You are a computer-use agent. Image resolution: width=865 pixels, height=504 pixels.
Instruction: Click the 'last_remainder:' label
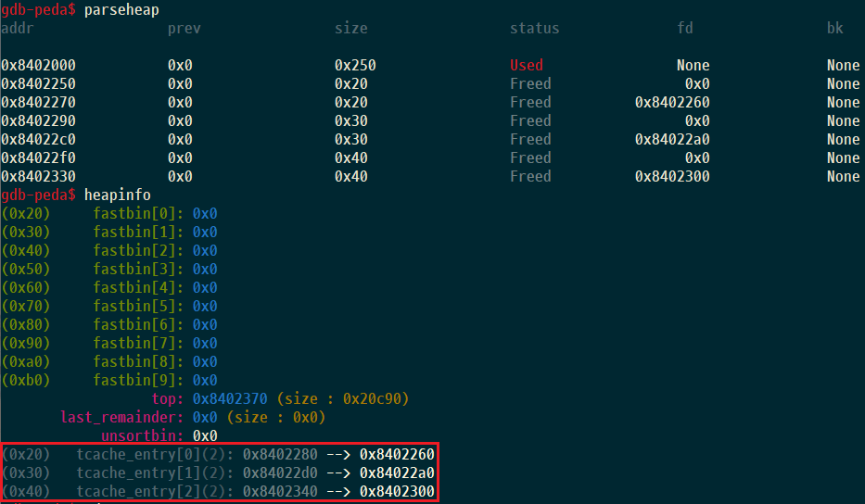tap(122, 418)
